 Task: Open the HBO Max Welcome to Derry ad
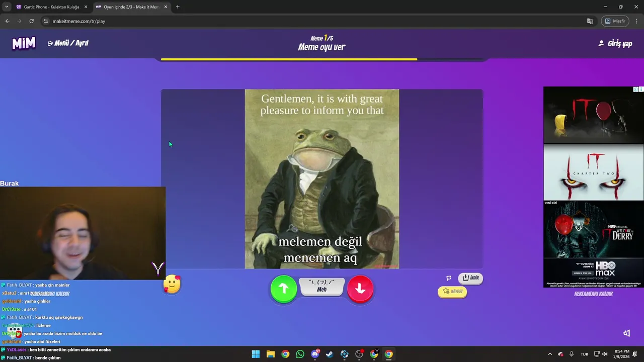[594, 244]
